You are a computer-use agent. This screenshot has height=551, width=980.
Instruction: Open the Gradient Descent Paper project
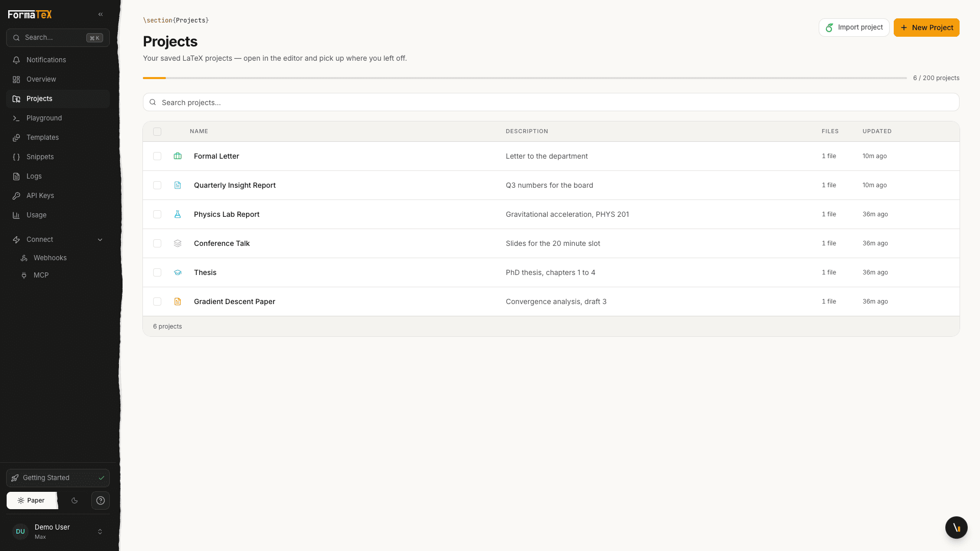[234, 302]
